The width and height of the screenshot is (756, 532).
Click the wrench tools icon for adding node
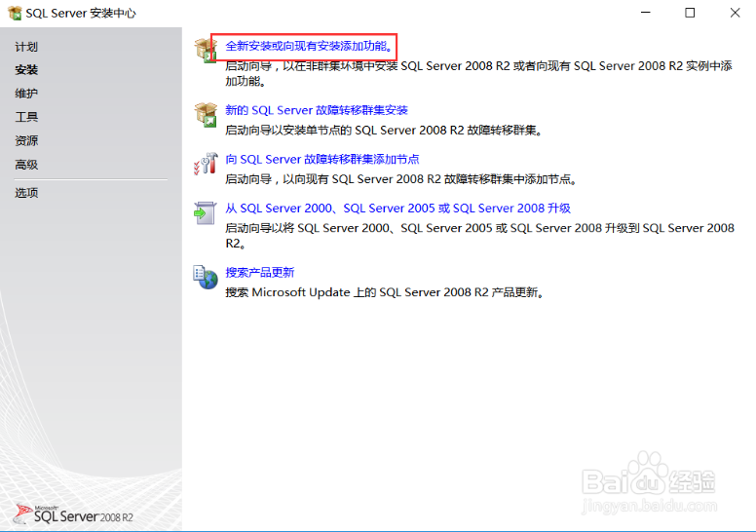coord(206,164)
